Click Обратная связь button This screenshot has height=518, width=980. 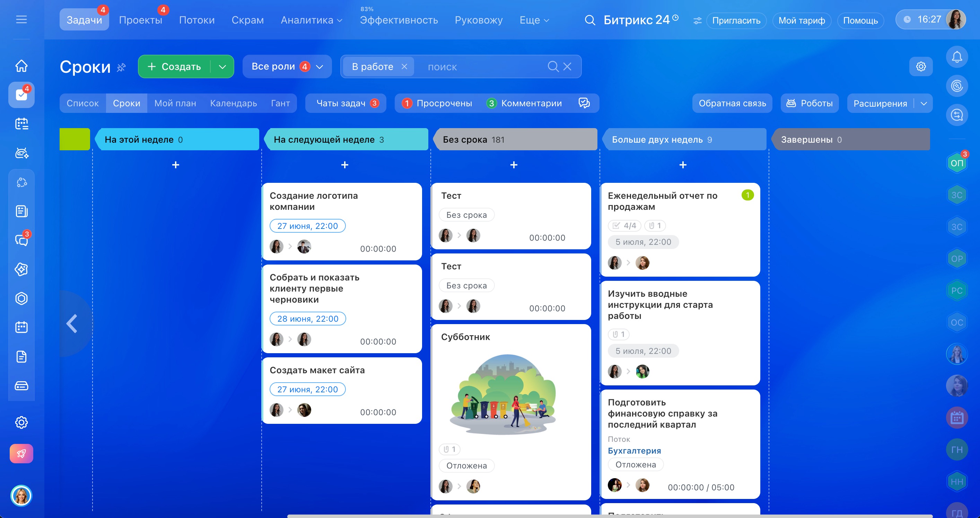(x=732, y=103)
